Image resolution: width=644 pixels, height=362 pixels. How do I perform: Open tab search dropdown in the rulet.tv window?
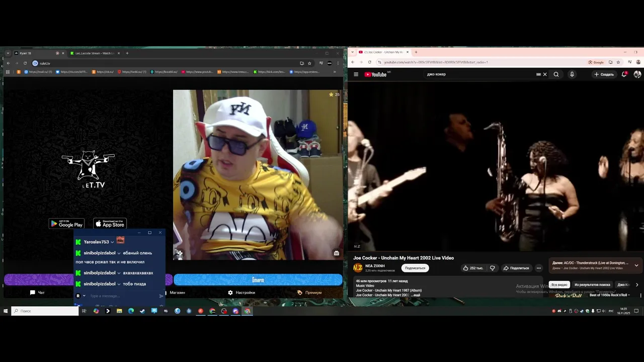coord(8,53)
